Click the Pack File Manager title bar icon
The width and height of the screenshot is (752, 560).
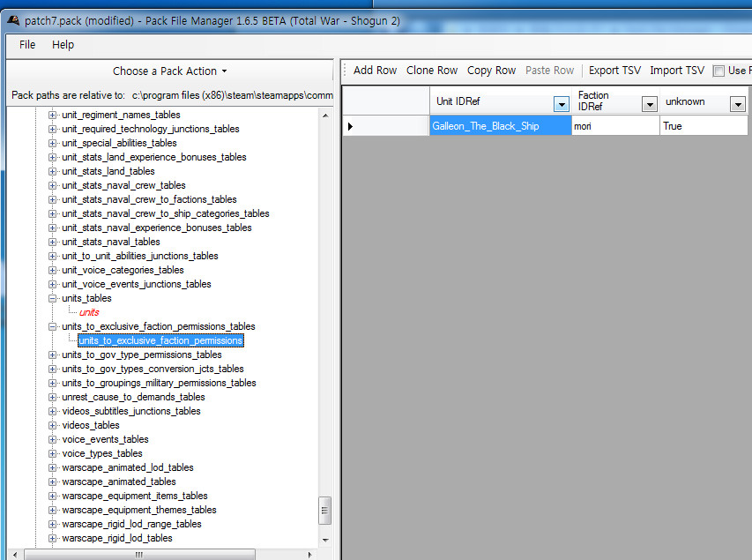13,19
